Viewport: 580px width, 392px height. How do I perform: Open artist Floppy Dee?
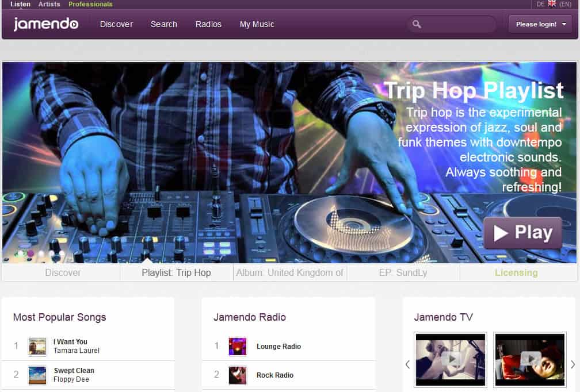tap(71, 379)
